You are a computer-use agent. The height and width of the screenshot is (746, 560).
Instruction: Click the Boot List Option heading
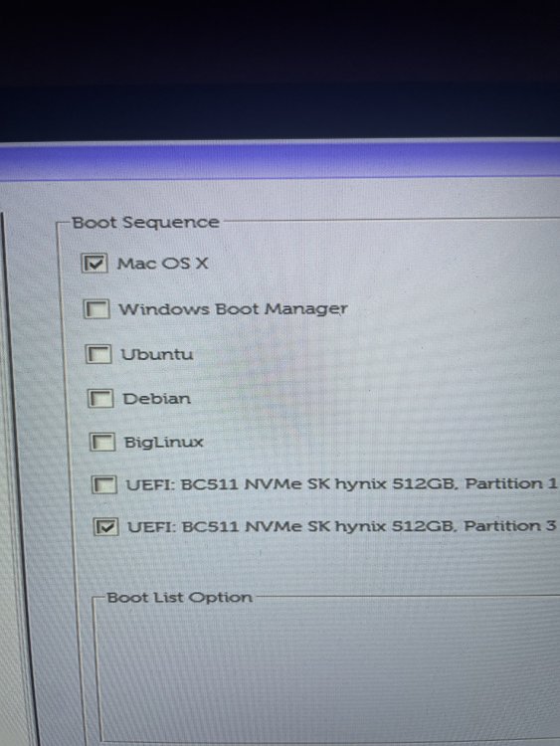pos(179,597)
